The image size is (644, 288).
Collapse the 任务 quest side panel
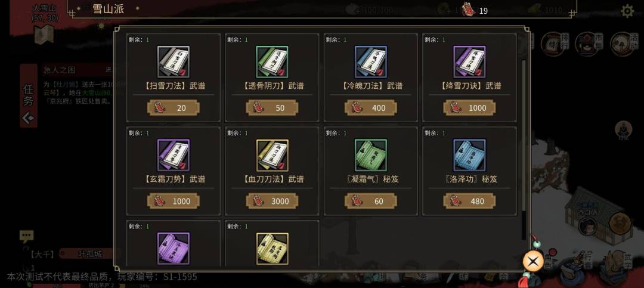(29, 119)
